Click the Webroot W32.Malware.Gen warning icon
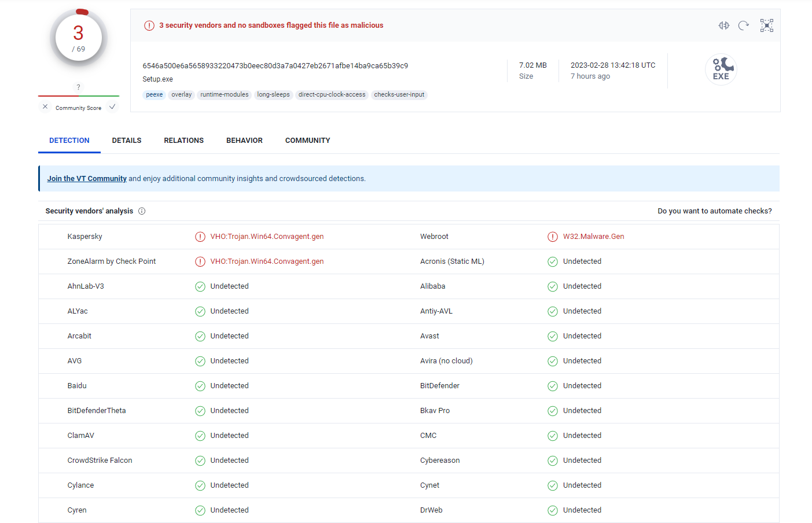Screen dimensions: 812x523 coord(553,237)
